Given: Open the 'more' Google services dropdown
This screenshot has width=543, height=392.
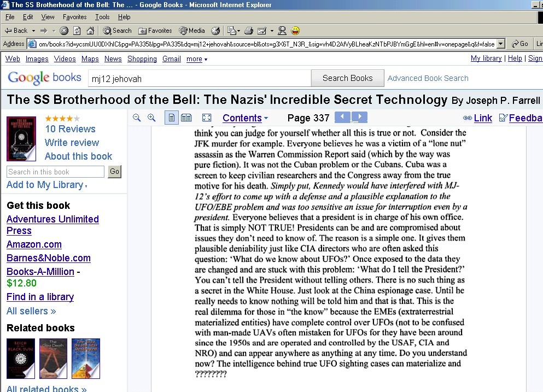Looking at the screenshot, I should tap(197, 59).
